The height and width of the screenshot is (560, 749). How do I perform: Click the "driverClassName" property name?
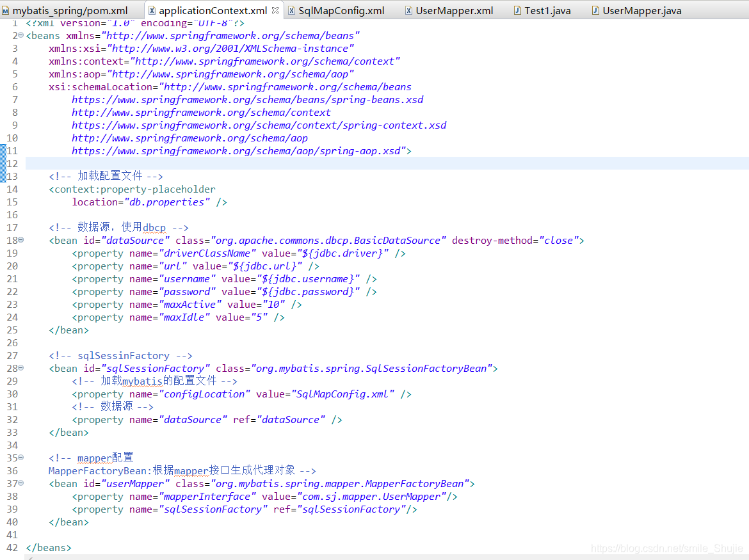pos(207,253)
